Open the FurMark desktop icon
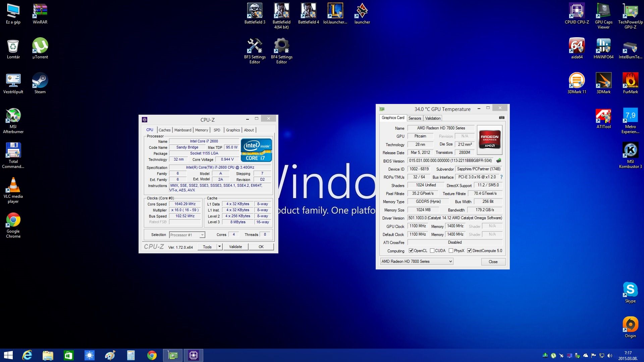The height and width of the screenshot is (362, 644). coord(630,83)
